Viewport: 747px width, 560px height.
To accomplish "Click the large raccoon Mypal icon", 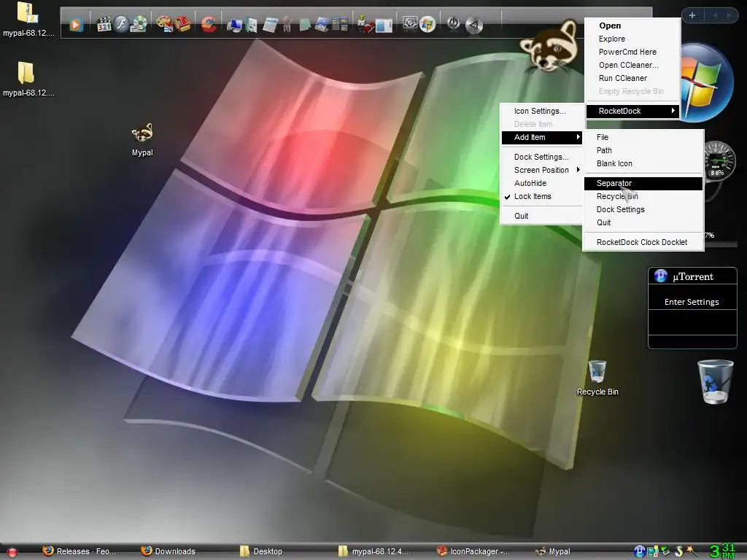I will point(550,47).
